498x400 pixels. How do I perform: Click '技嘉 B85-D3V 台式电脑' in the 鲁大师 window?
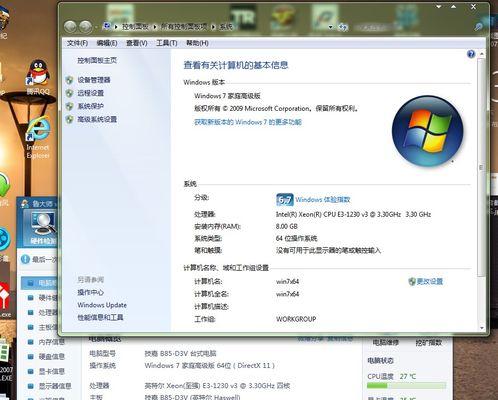(x=180, y=353)
